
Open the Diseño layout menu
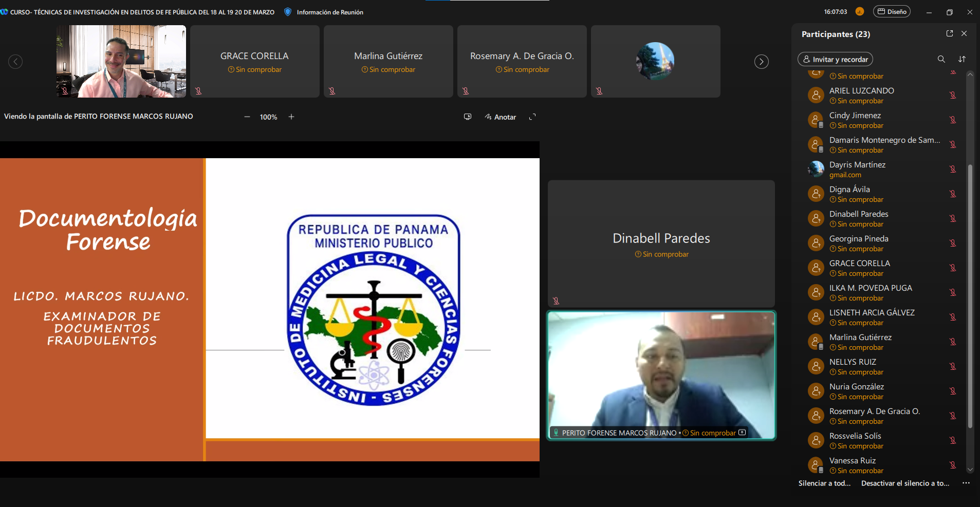pos(892,12)
